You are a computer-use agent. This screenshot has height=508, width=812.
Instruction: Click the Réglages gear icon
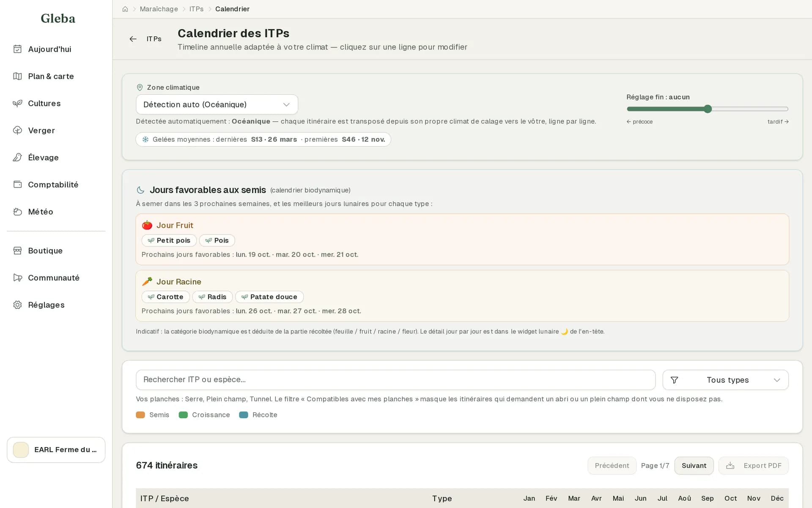(17, 305)
